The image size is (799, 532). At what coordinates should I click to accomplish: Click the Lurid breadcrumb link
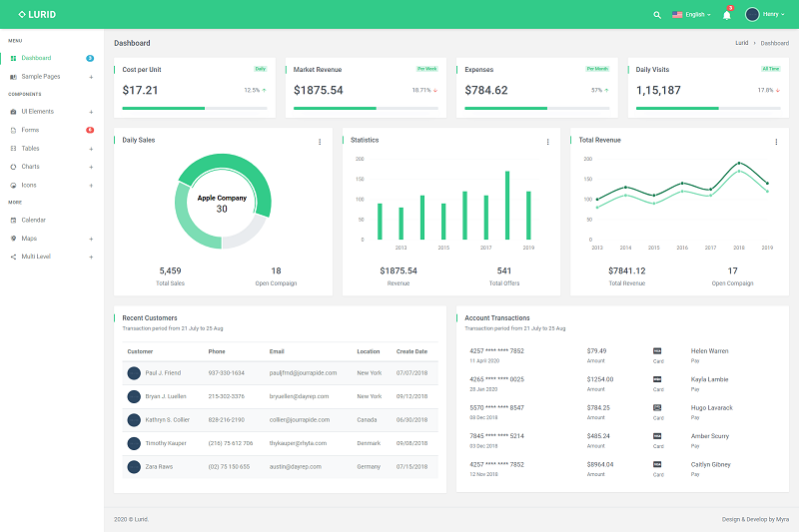741,43
